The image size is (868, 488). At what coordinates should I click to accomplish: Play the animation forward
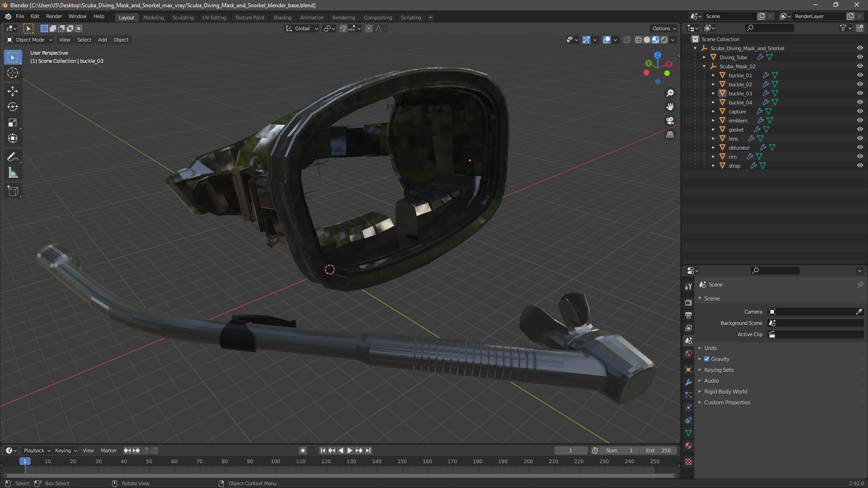tap(350, 450)
